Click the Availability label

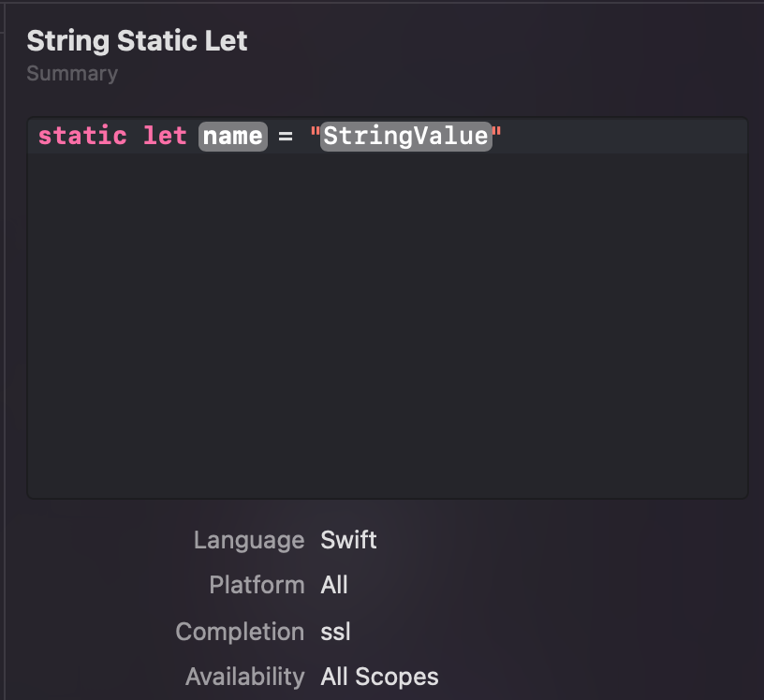point(244,677)
